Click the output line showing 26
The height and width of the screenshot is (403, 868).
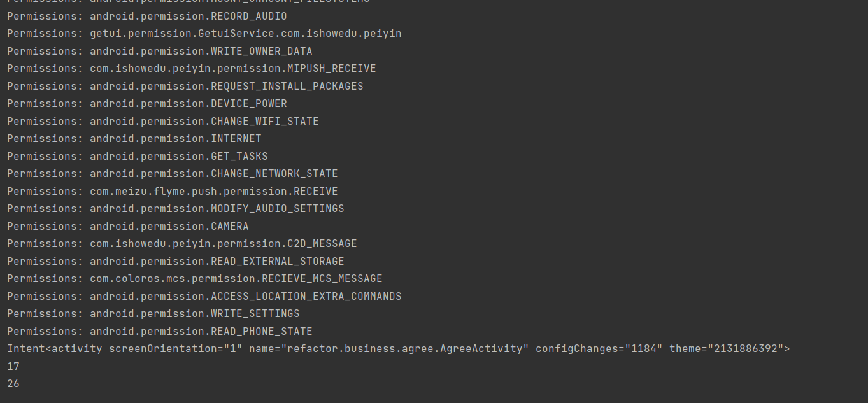(x=13, y=383)
